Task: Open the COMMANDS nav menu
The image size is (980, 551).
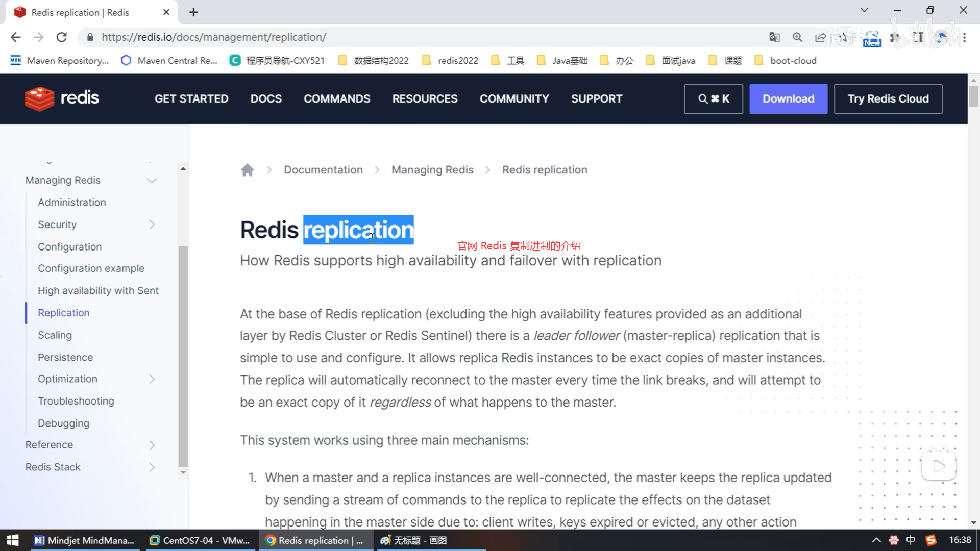Action: 337,98
